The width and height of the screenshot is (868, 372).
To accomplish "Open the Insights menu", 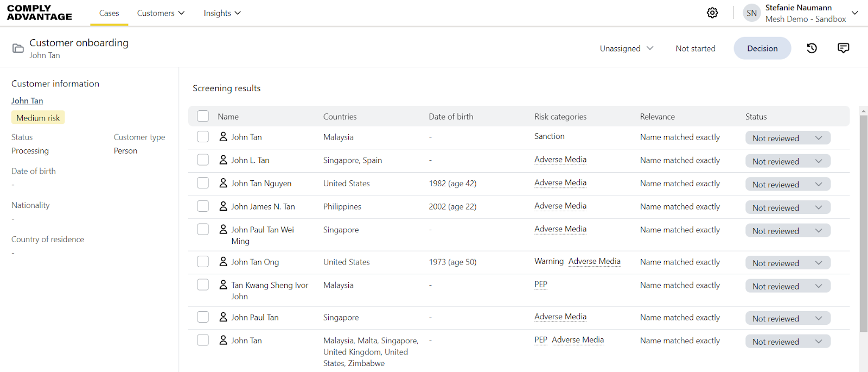I will (x=222, y=13).
